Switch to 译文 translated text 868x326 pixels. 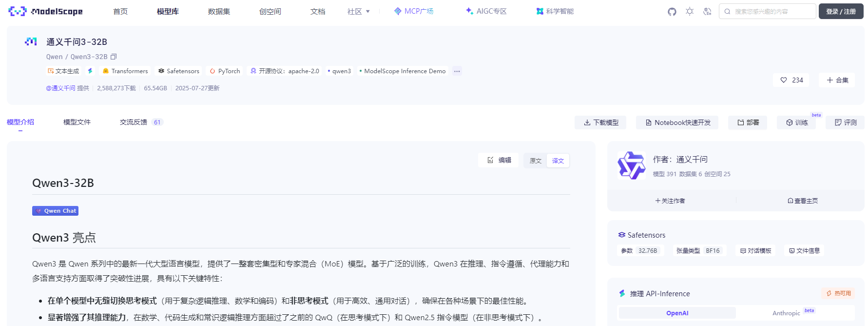pos(558,161)
